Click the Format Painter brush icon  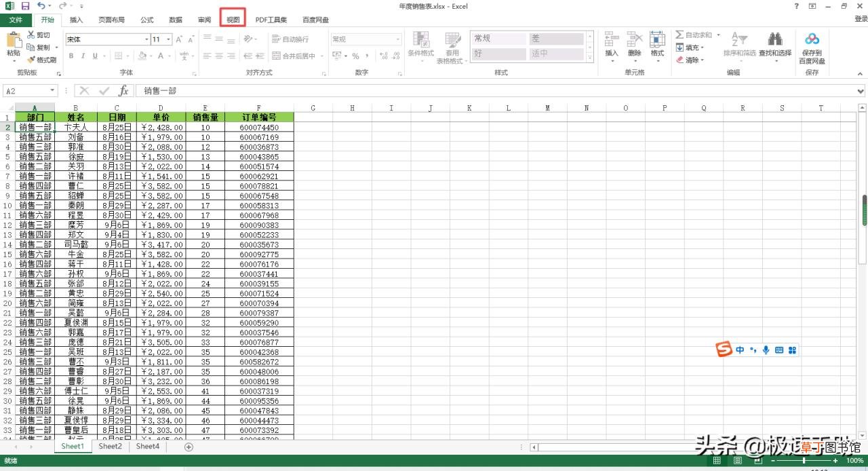(x=31, y=60)
